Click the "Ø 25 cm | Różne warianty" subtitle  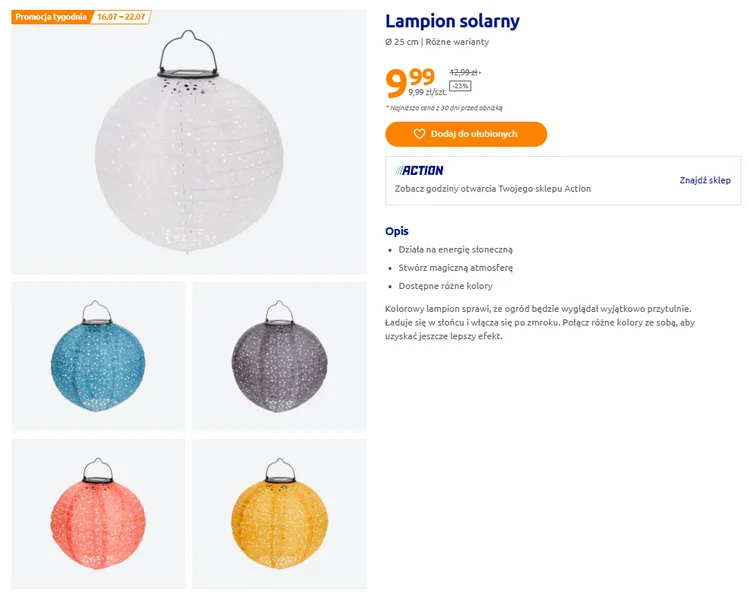click(x=437, y=42)
